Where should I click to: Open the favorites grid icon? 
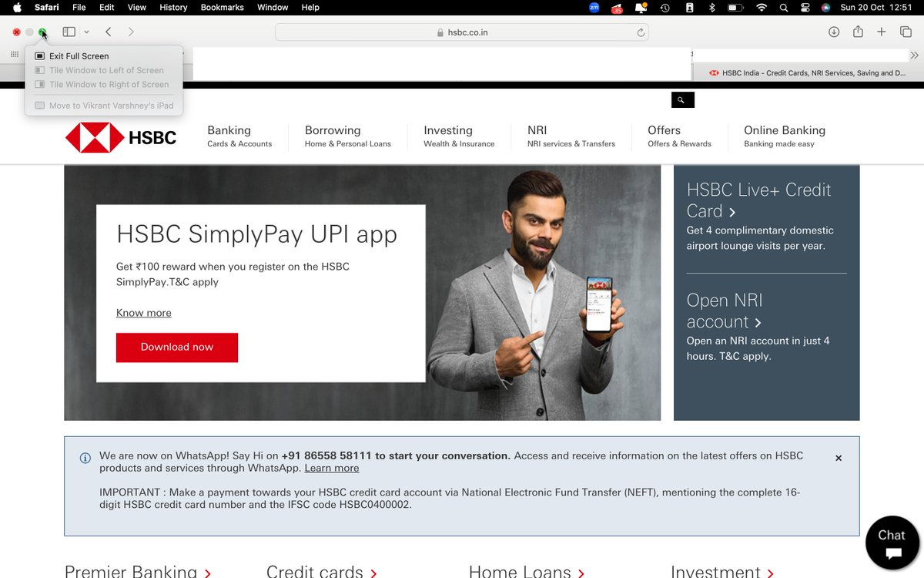(x=15, y=55)
